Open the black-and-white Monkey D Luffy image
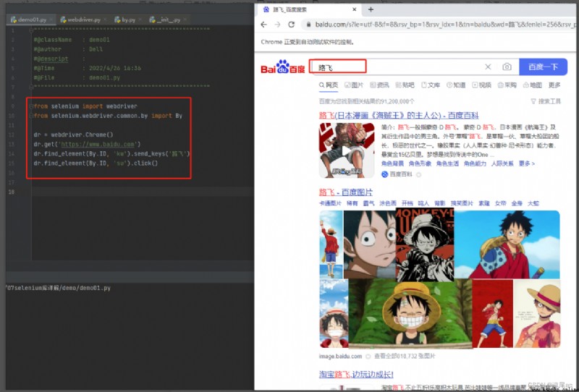The height and width of the screenshot is (392, 579). coord(425,244)
